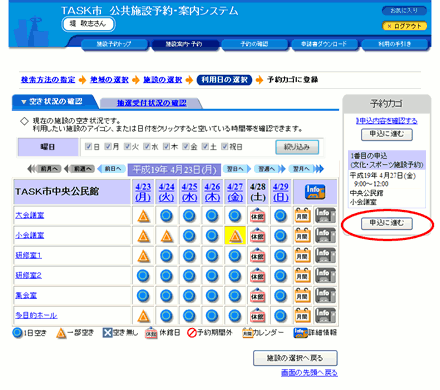Open the 予約の確認 navigation tab
Image resolution: width=440 pixels, height=390 pixels.
(x=254, y=44)
